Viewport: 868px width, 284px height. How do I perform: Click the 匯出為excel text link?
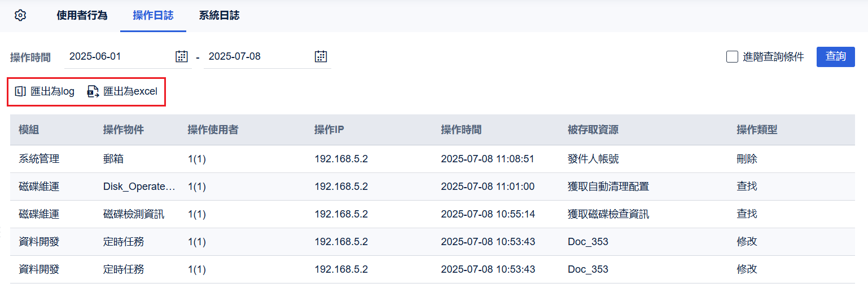130,91
